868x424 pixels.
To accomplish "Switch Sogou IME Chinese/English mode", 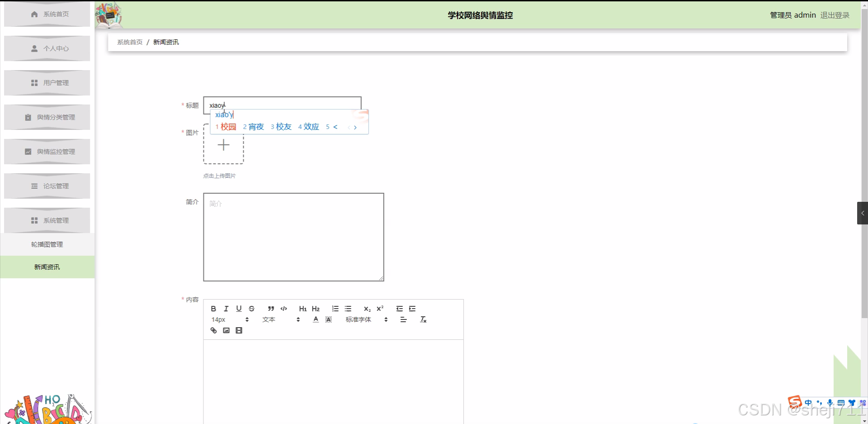I will tap(808, 403).
